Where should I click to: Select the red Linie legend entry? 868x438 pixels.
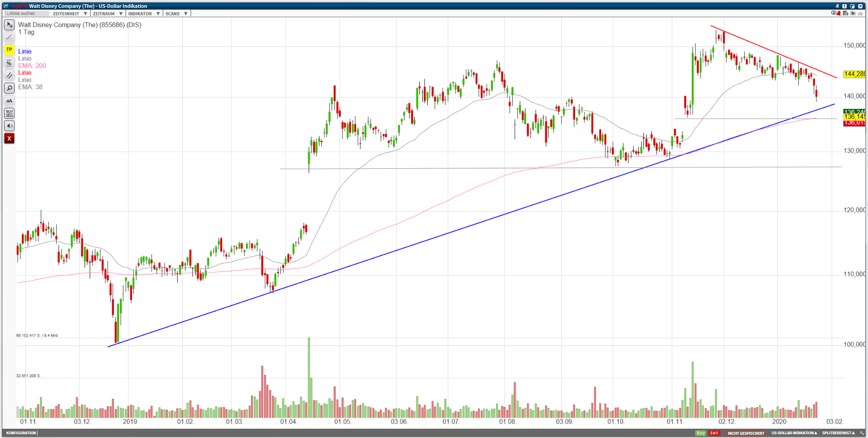pos(25,73)
